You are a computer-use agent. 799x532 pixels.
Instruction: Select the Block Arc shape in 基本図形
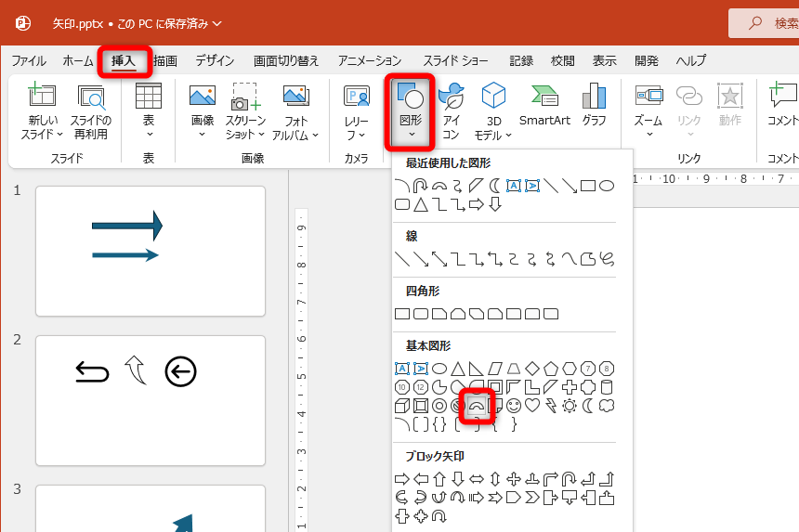tap(477, 406)
